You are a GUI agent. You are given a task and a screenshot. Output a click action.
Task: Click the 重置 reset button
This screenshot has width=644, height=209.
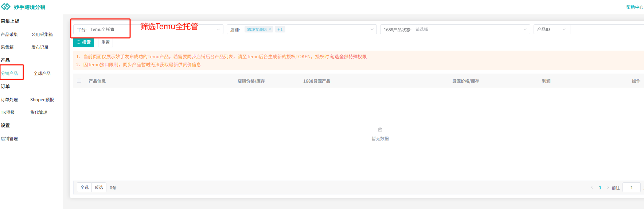pyautogui.click(x=105, y=42)
